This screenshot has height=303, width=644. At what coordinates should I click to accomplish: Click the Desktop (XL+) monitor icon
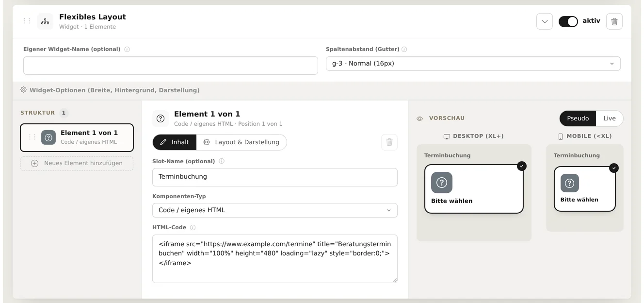[x=447, y=136]
